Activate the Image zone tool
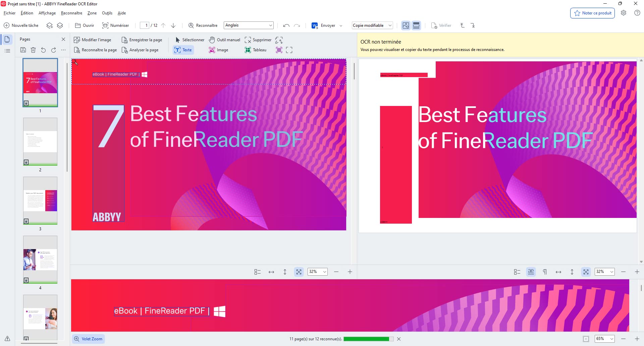 pos(219,50)
